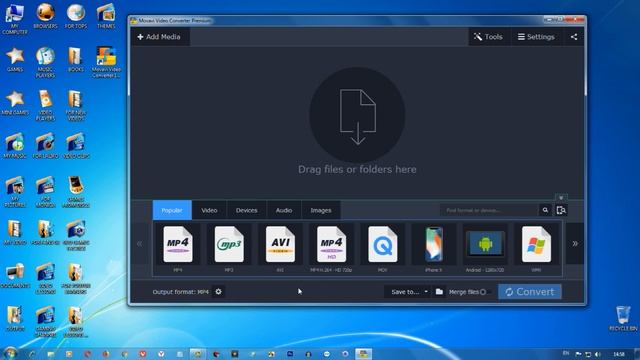Switch to the Audio tab
Screen dimensions: 640x360
click(x=284, y=210)
